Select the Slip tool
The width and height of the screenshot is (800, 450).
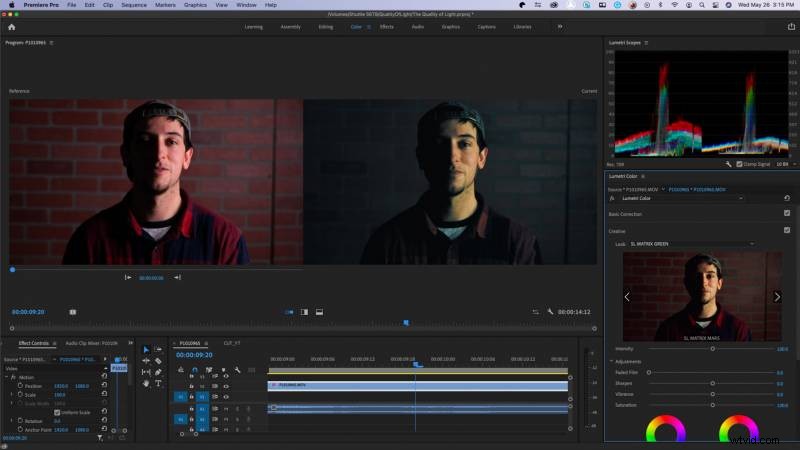point(146,372)
